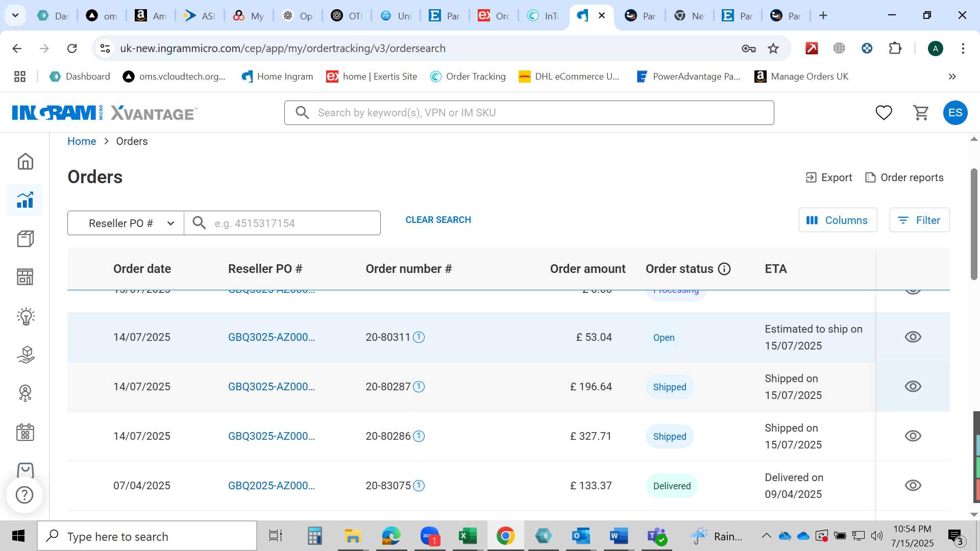Focus the Reseller PO number search field

point(282,223)
